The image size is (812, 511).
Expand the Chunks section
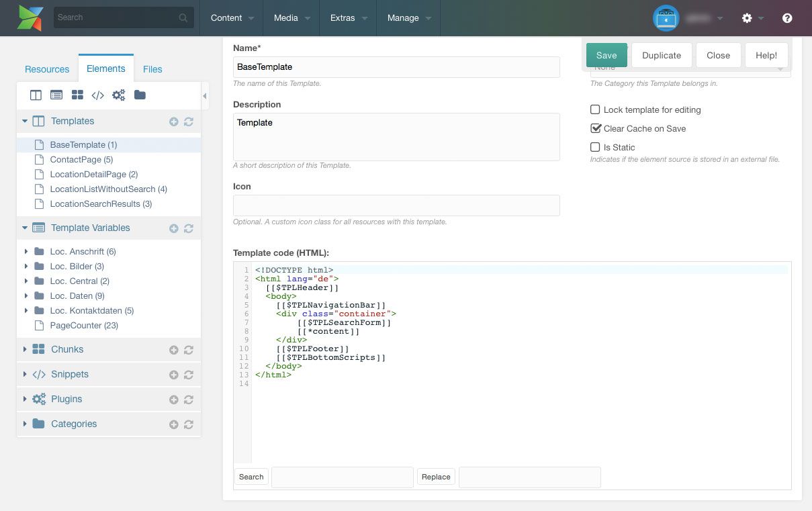25,349
